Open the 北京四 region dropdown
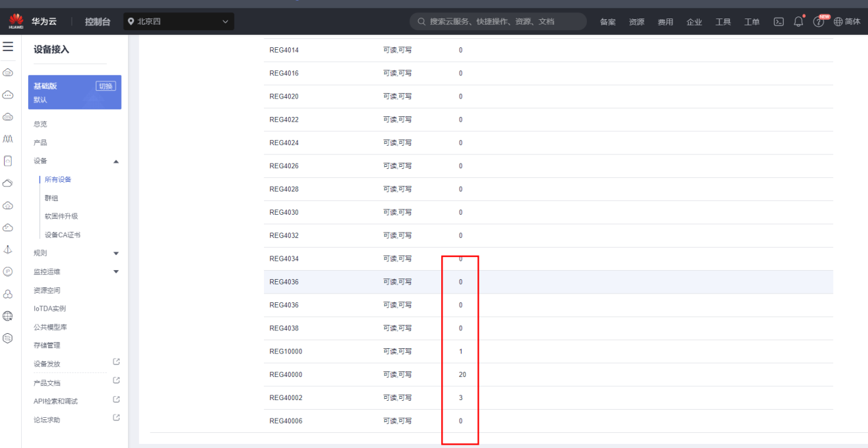The width and height of the screenshot is (868, 448). click(179, 22)
